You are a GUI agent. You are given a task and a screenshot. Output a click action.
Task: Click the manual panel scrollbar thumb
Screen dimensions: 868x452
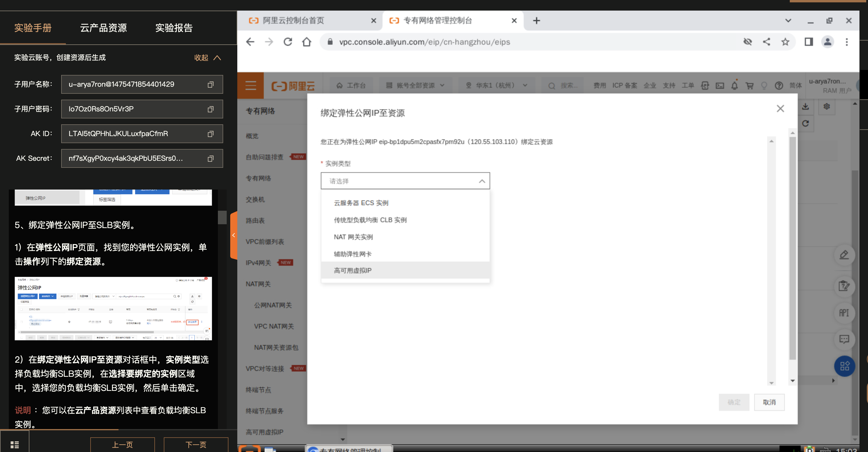222,217
